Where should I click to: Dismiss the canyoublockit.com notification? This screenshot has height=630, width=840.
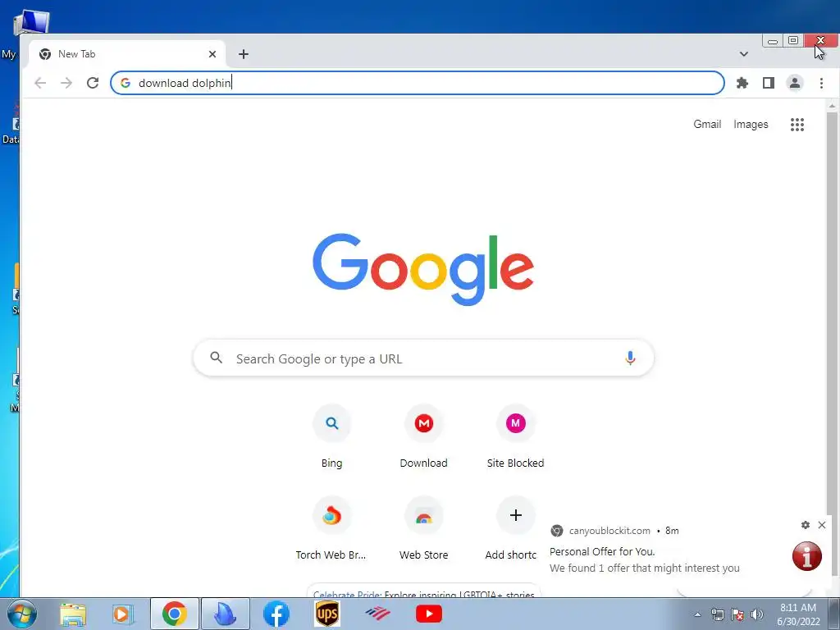point(822,525)
